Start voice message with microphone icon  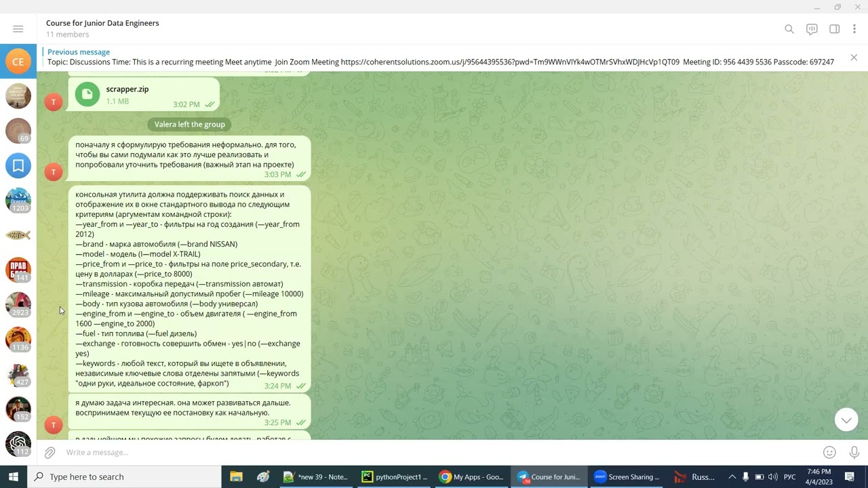[854, 452]
